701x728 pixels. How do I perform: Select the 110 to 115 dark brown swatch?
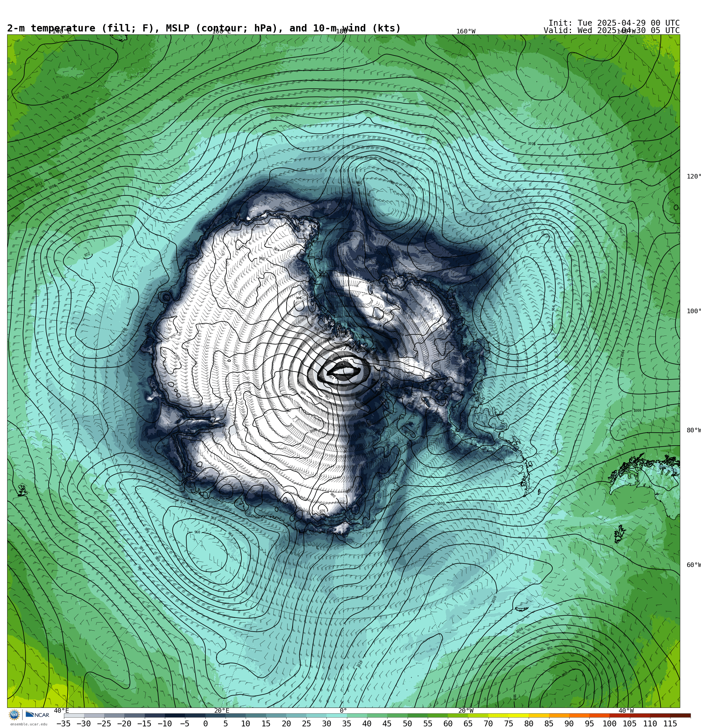pyautogui.click(x=660, y=715)
